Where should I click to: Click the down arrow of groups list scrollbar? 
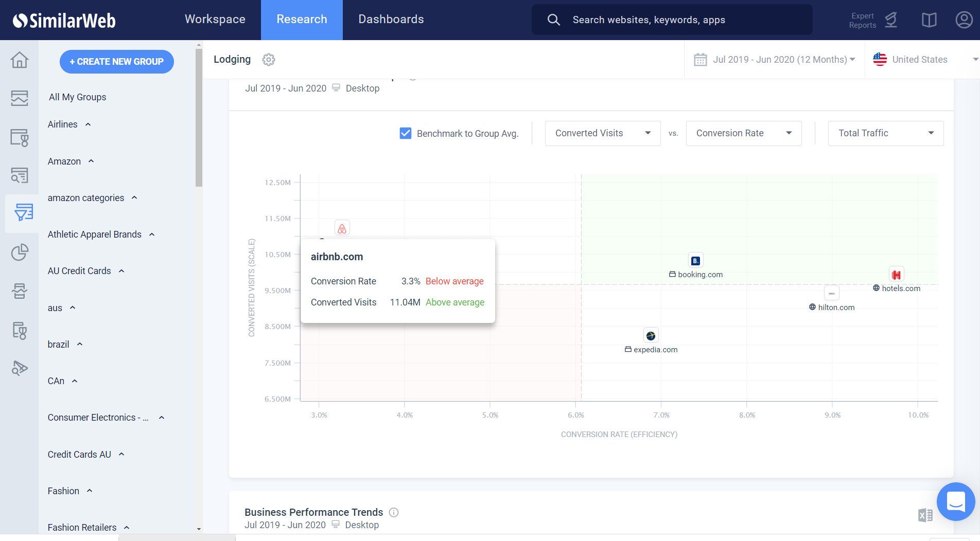(x=199, y=529)
